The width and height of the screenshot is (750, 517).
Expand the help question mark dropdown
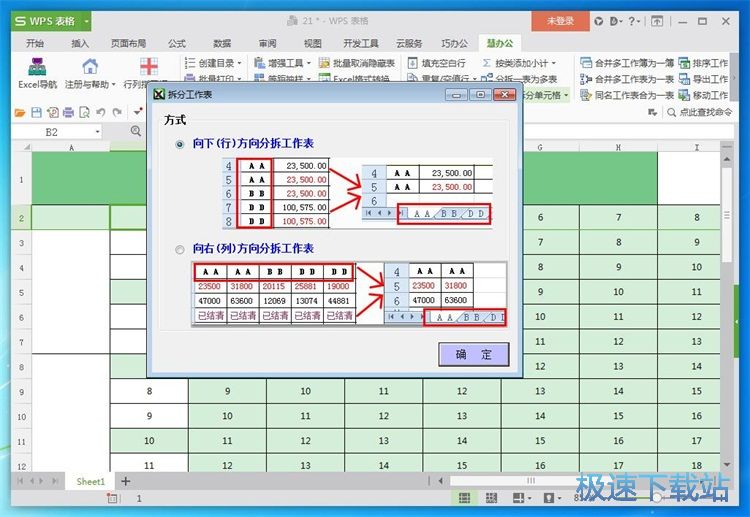(638, 22)
